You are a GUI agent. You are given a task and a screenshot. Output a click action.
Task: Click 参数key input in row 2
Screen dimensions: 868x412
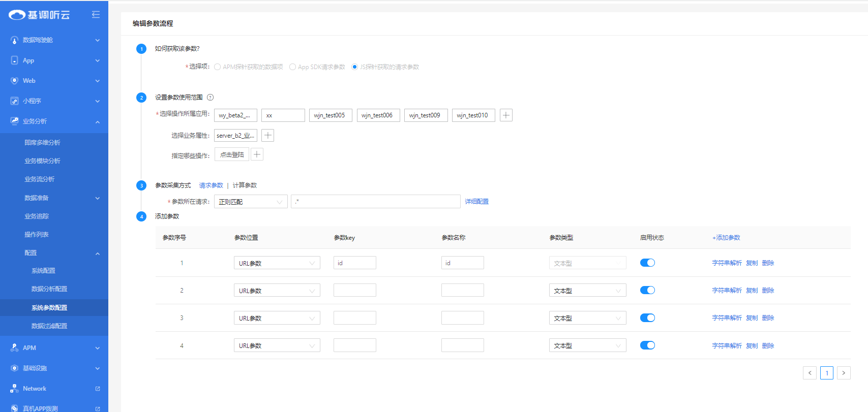point(355,290)
